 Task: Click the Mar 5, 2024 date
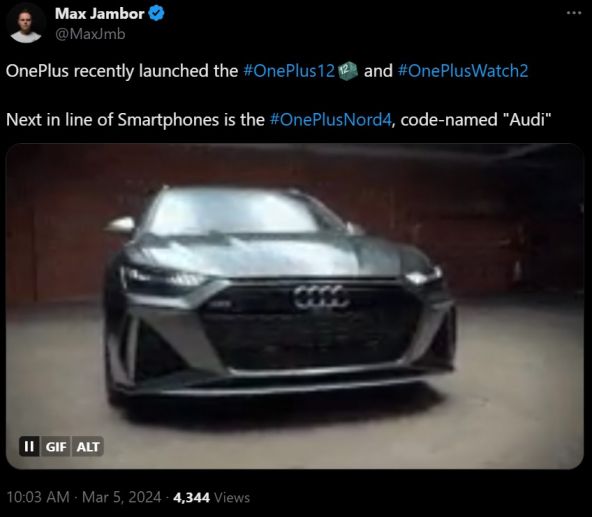122,497
